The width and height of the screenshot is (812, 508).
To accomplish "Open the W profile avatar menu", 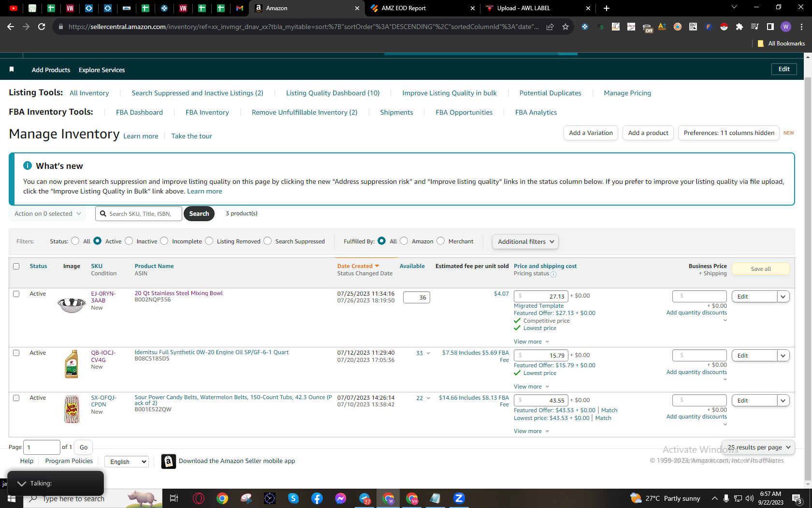I will [x=786, y=27].
